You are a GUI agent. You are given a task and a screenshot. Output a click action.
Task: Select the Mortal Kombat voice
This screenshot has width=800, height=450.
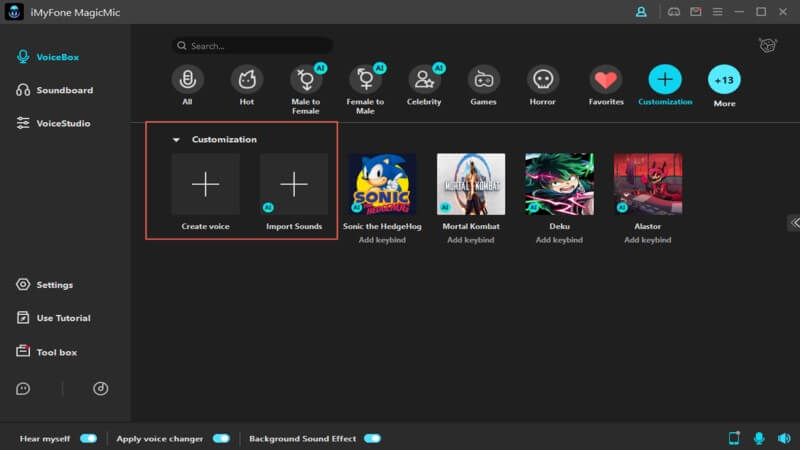(x=471, y=184)
